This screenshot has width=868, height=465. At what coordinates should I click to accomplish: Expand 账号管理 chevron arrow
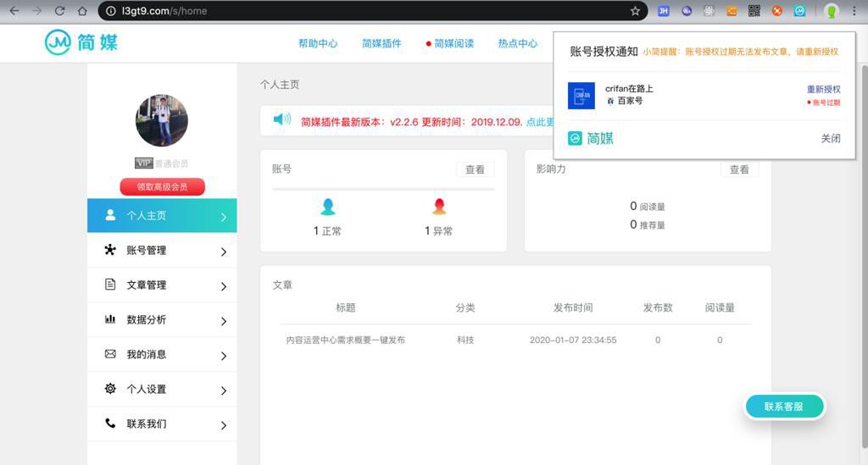(224, 252)
